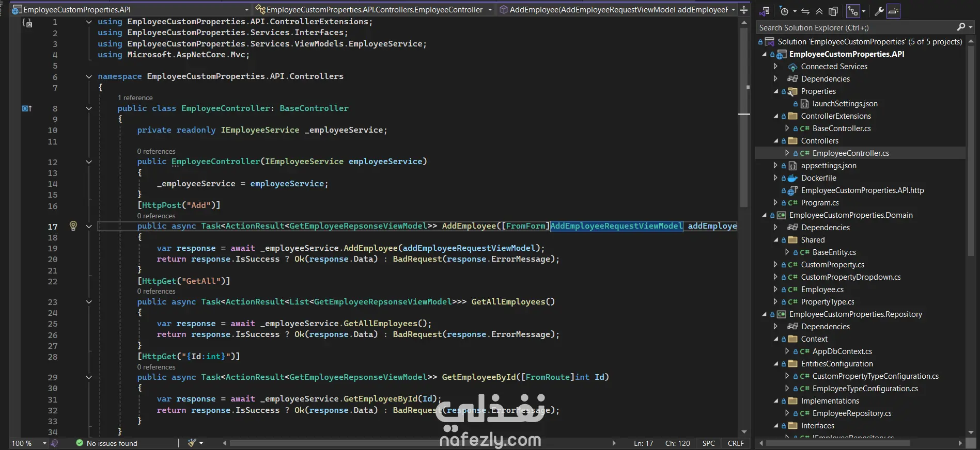Collapse the GetEmployeeById method outline
This screenshot has height=450, width=980.
pos(89,377)
